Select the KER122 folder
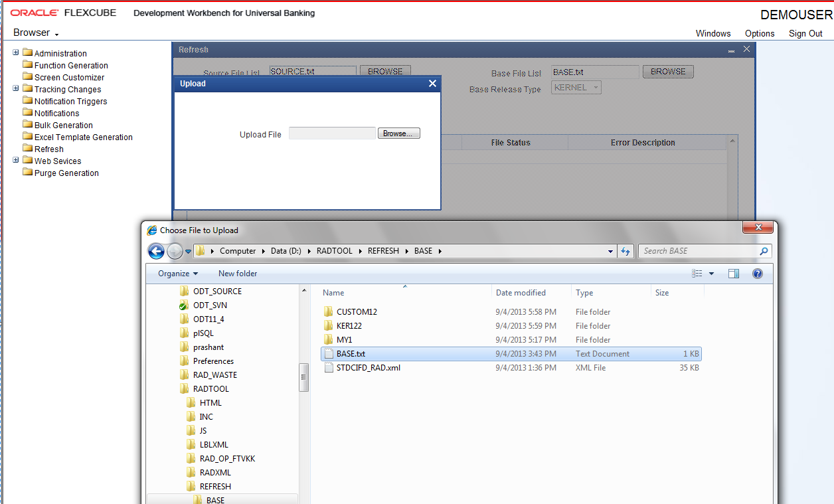The height and width of the screenshot is (504, 834). tap(349, 325)
